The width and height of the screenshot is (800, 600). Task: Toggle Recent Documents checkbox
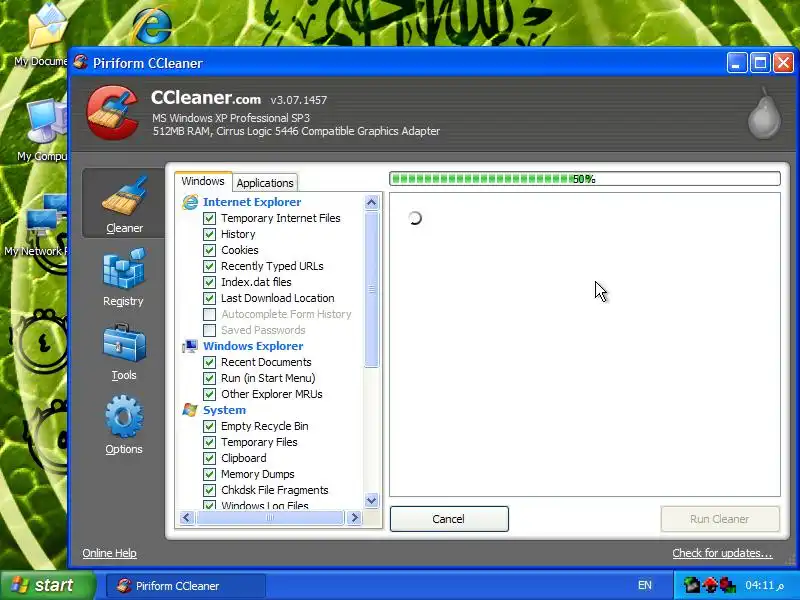(x=209, y=362)
